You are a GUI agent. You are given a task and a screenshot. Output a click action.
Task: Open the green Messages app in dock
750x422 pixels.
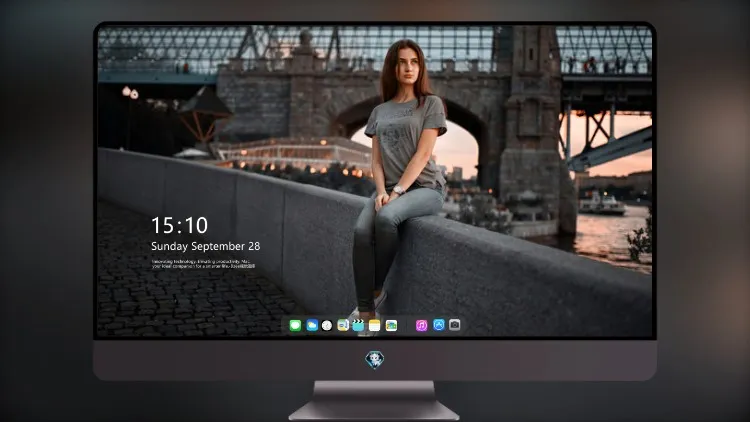(x=295, y=325)
